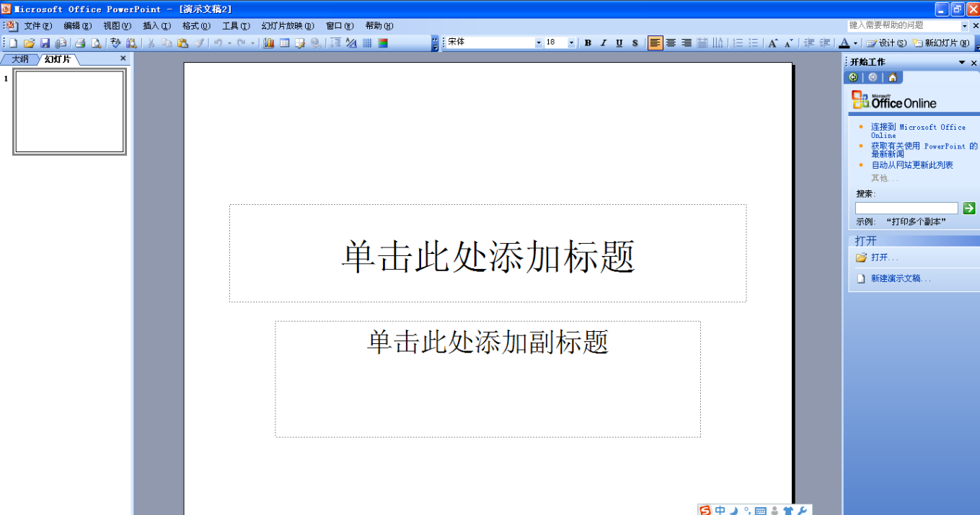Image resolution: width=980 pixels, height=515 pixels.
Task: Click the task pane Back arrow icon
Action: click(x=854, y=77)
